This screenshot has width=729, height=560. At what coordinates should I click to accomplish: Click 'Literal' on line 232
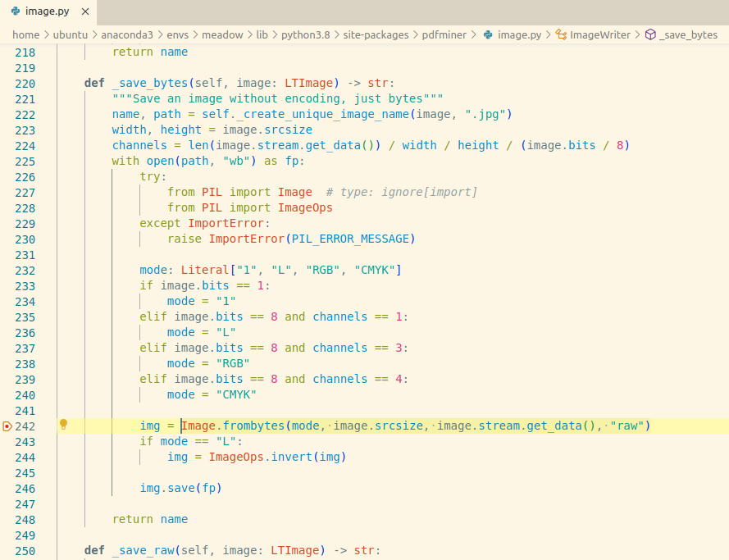point(205,270)
